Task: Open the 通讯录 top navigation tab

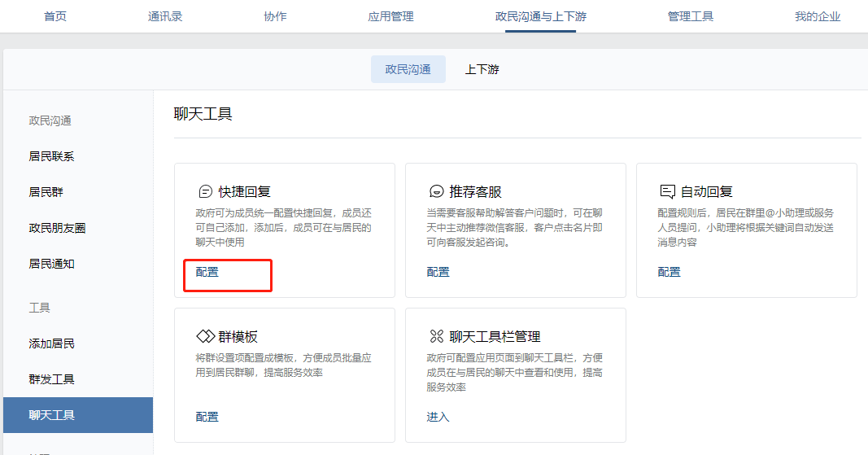Action: point(165,16)
